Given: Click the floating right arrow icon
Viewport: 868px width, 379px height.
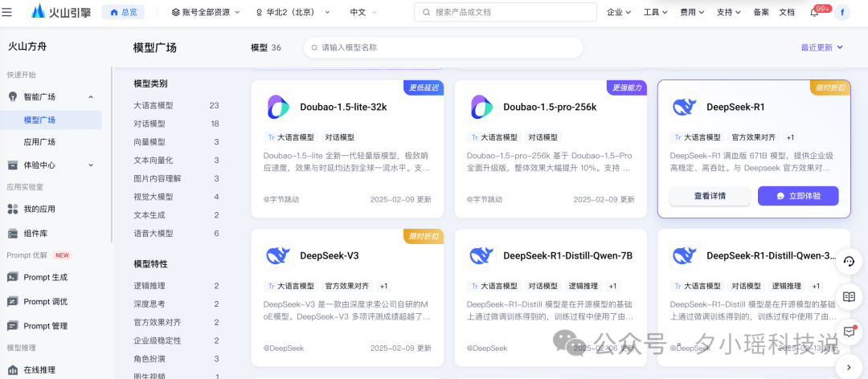Looking at the screenshot, I should click(850, 367).
